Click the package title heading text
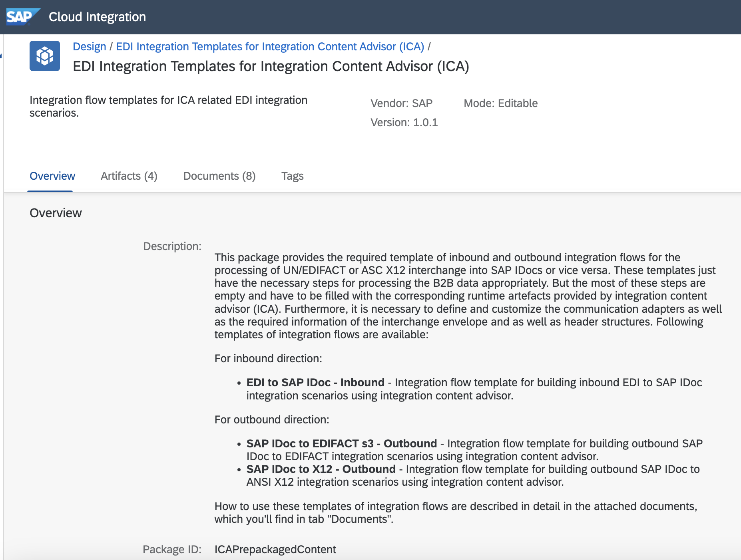The height and width of the screenshot is (560, 741). coord(271,66)
